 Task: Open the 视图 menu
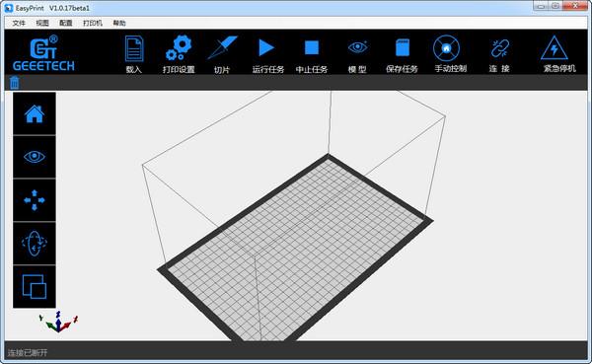pos(42,23)
